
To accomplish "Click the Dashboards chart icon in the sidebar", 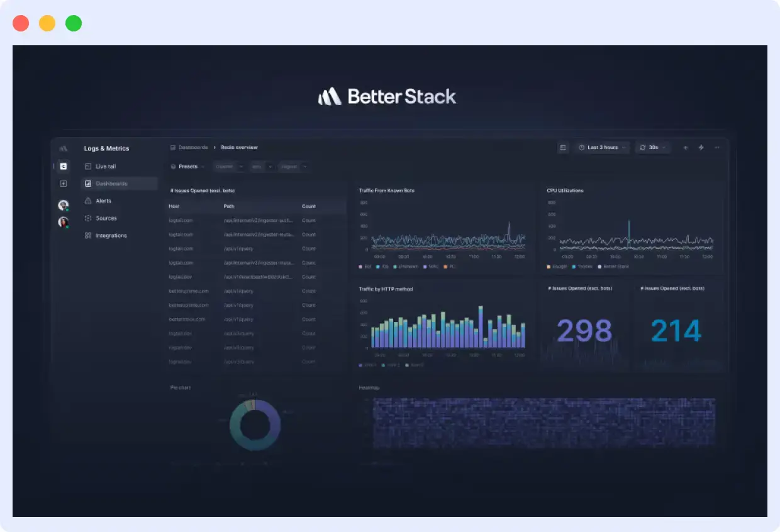I will click(88, 184).
